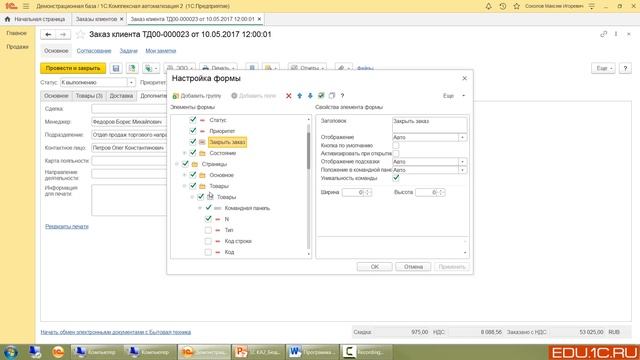
Task: Open the Отображение подсказки dropdown
Action: coord(462,162)
